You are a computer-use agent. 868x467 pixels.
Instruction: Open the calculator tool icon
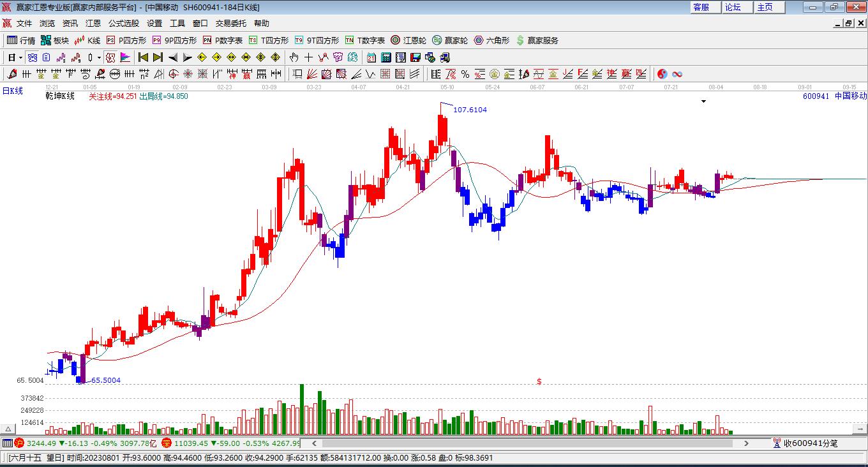tap(386, 57)
